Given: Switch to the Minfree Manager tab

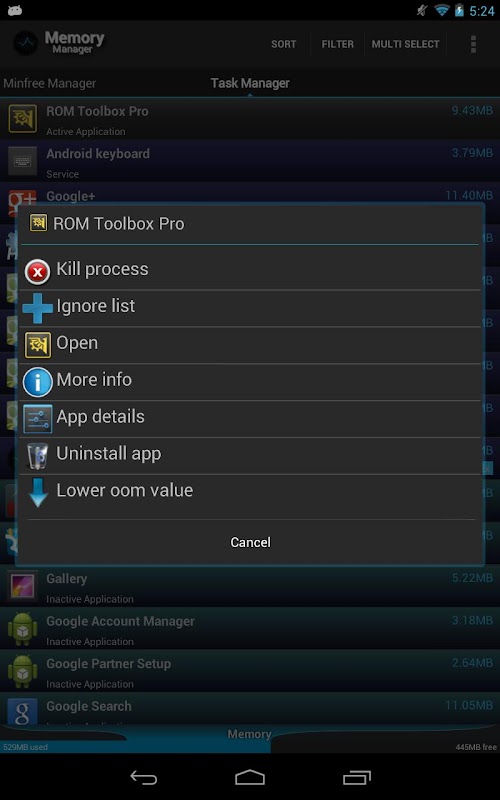Looking at the screenshot, I should click(x=49, y=83).
